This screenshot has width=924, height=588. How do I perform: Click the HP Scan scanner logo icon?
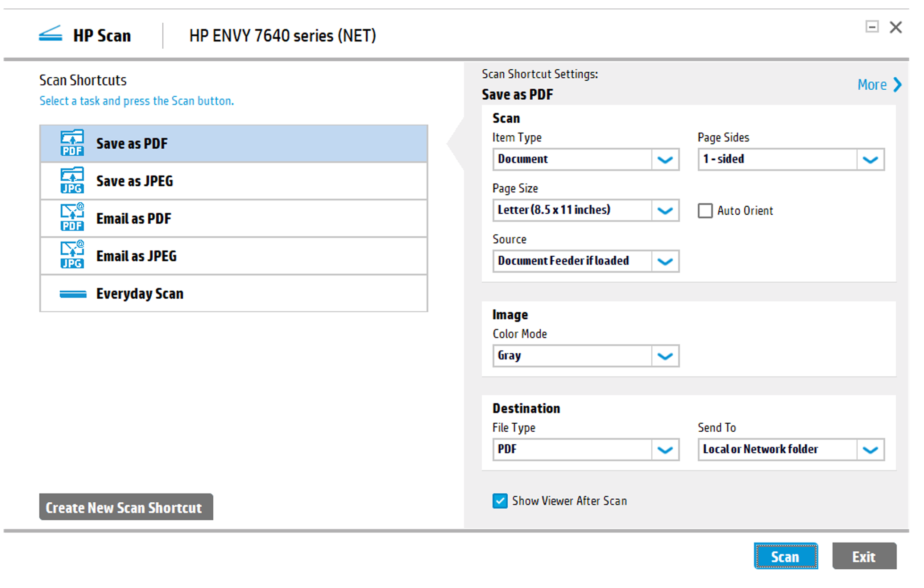(50, 34)
